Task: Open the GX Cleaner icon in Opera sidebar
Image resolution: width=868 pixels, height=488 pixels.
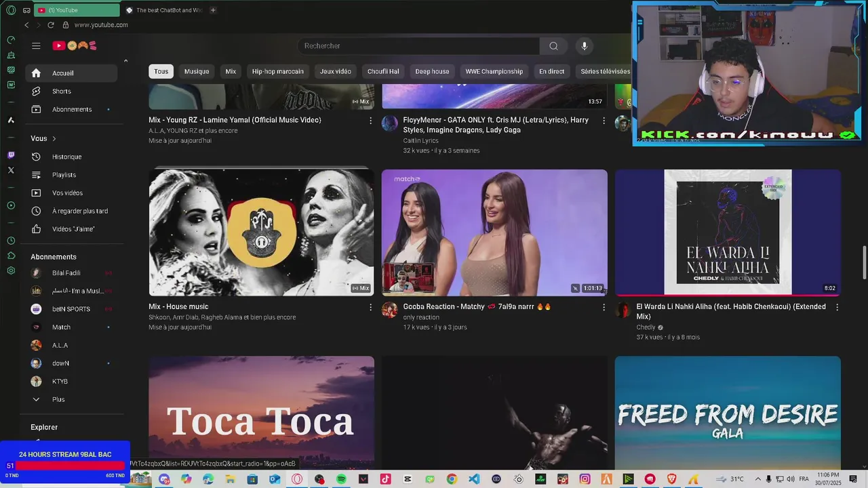Action: coord(11,55)
